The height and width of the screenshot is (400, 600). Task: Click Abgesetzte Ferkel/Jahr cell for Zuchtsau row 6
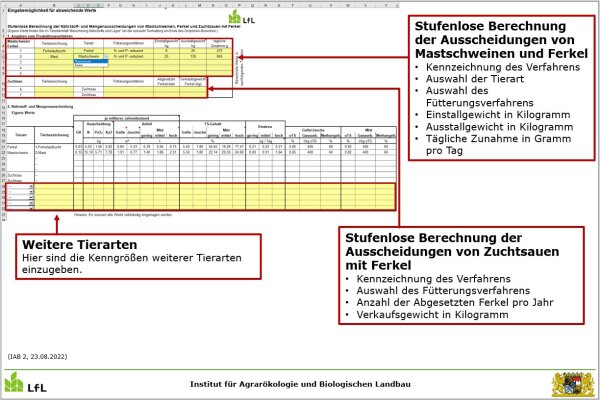[166, 89]
